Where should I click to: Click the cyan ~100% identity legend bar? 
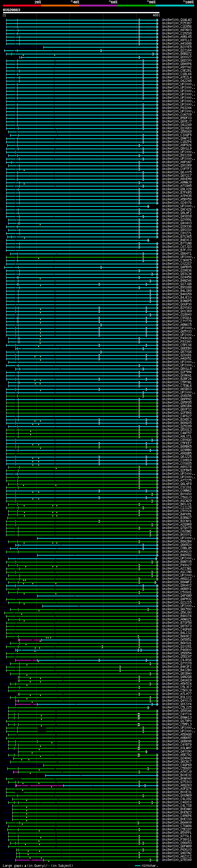[175, 6]
